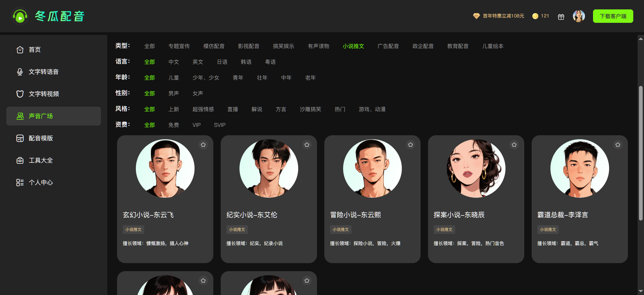Image resolution: width=644 pixels, height=295 pixels.
Task: Open the 霸道总裁-李泽言 avatar thumbnail
Action: (580, 168)
